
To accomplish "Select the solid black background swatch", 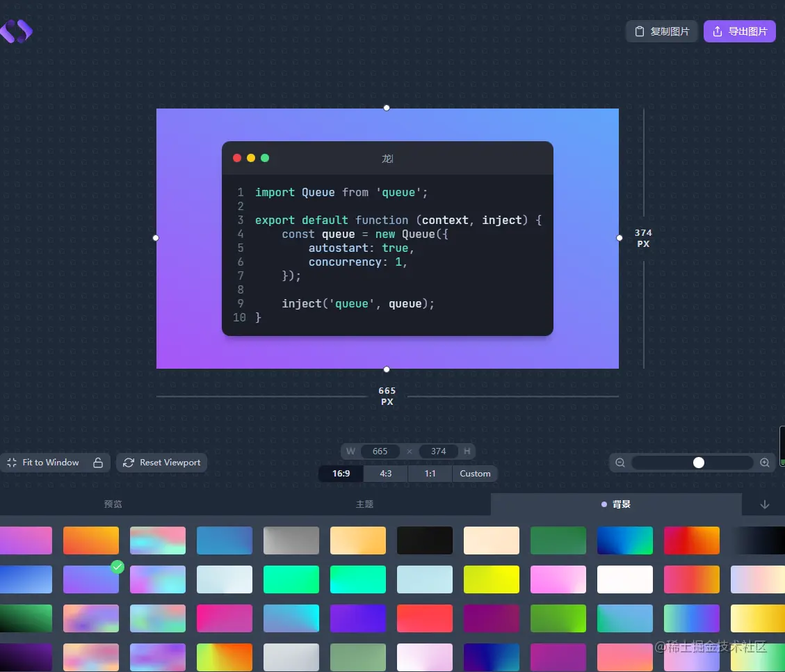I will click(x=425, y=541).
